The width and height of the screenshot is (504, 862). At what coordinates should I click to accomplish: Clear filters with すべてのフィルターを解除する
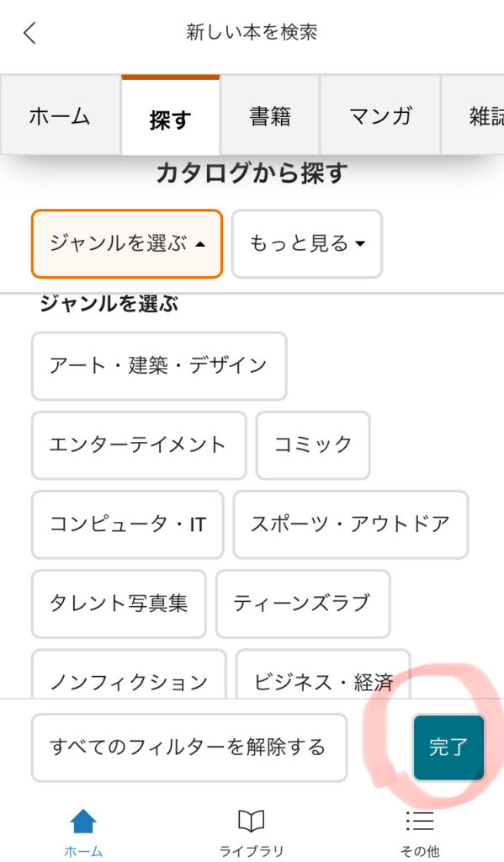(189, 748)
